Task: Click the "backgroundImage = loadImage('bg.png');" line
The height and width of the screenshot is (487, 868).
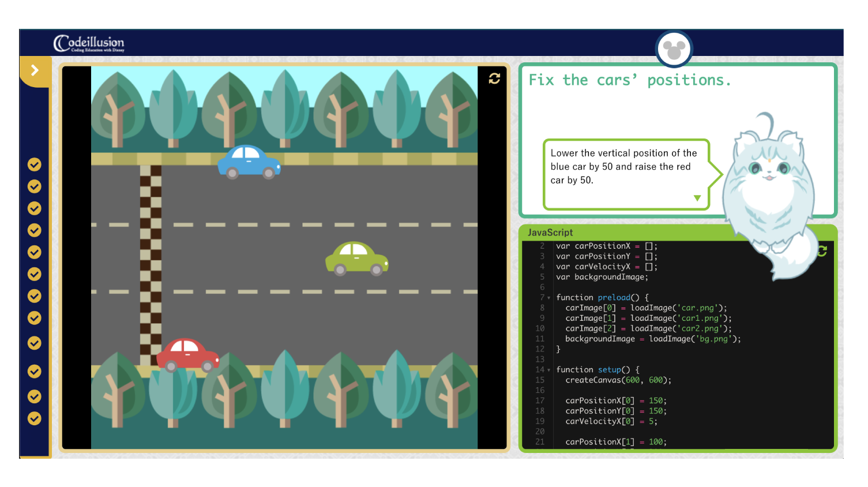Action: coord(653,339)
